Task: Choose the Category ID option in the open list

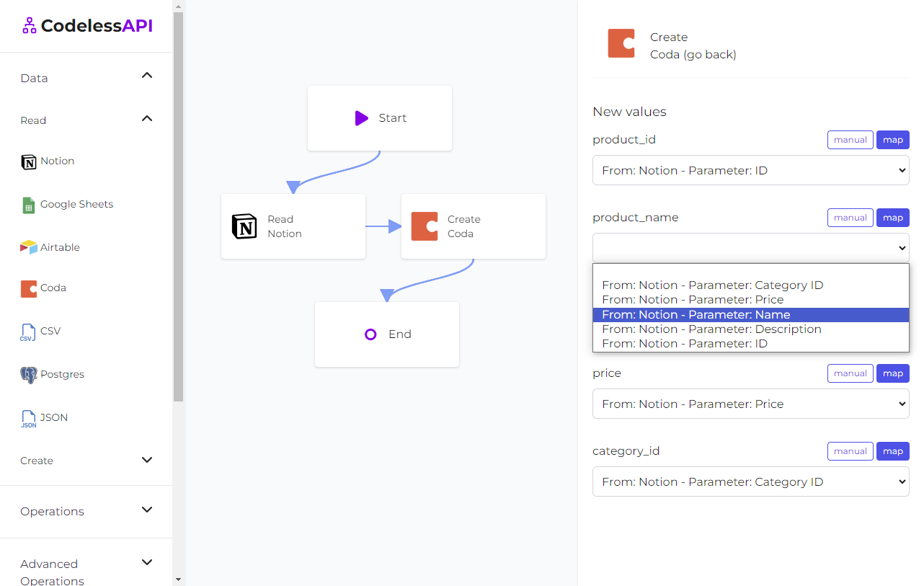Action: click(x=750, y=285)
